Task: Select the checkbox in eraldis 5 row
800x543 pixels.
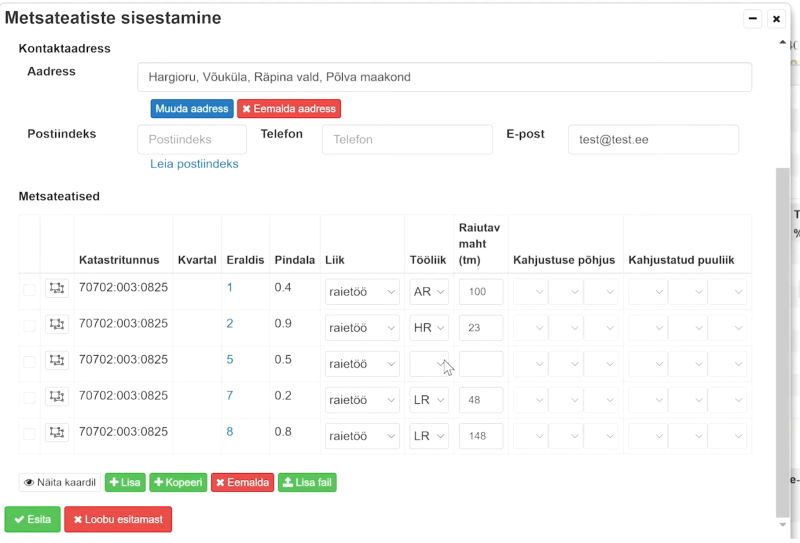Action: tap(29, 362)
